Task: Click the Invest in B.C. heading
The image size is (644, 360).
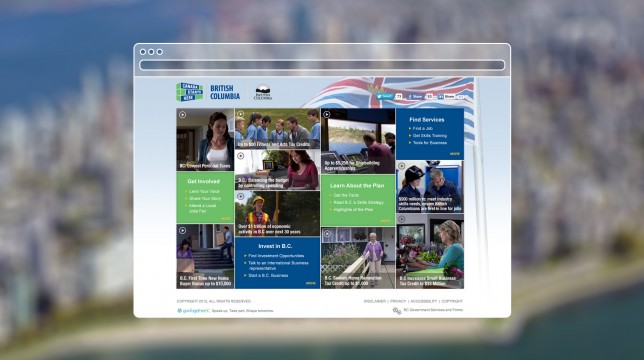Action: tap(275, 246)
